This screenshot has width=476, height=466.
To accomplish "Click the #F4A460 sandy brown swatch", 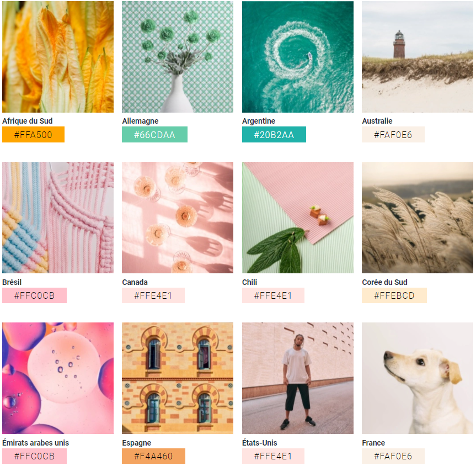I will (153, 456).
